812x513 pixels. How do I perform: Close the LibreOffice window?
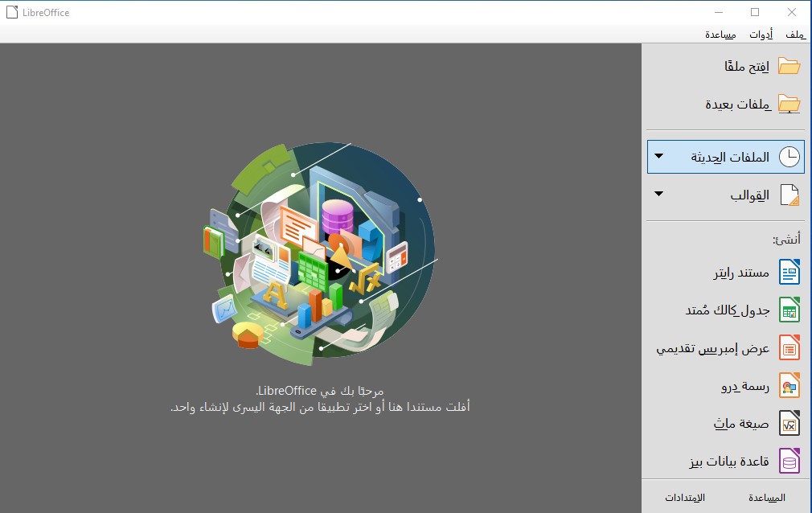coord(792,12)
